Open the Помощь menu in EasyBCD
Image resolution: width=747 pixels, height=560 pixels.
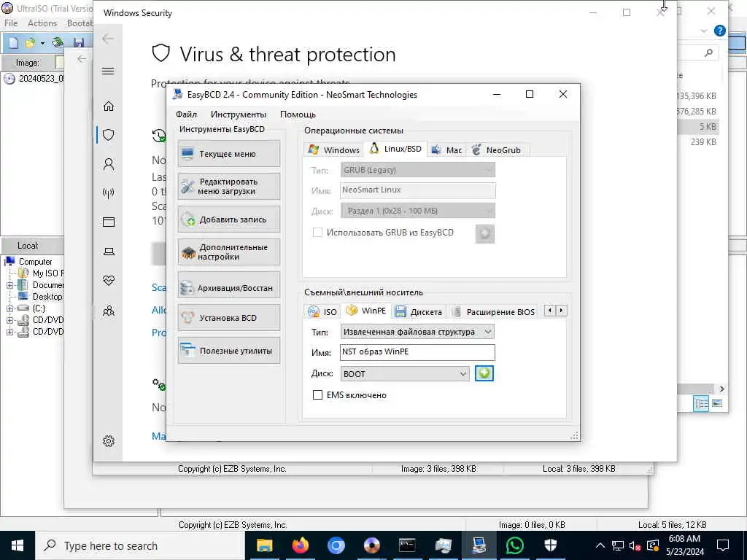pyautogui.click(x=298, y=114)
